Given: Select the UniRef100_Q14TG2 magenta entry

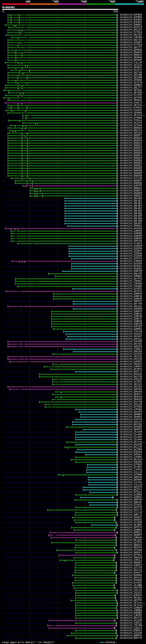Looking at the screenshot, I should pos(131,291).
